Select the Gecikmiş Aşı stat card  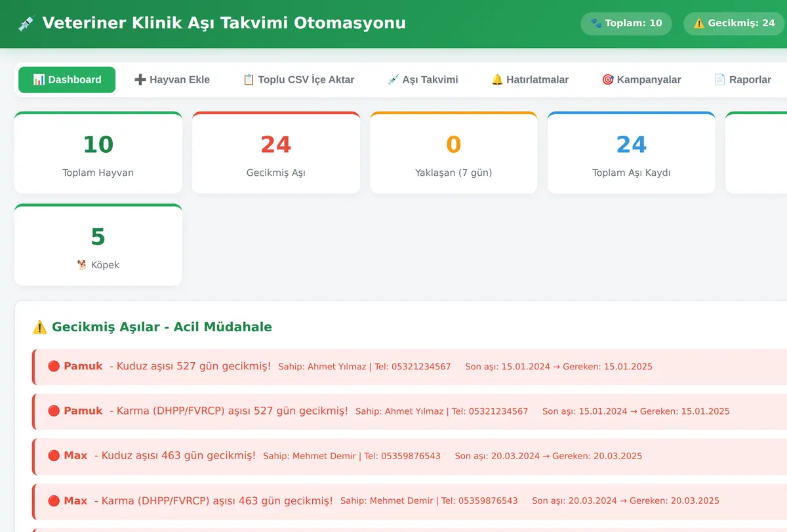[x=276, y=153]
